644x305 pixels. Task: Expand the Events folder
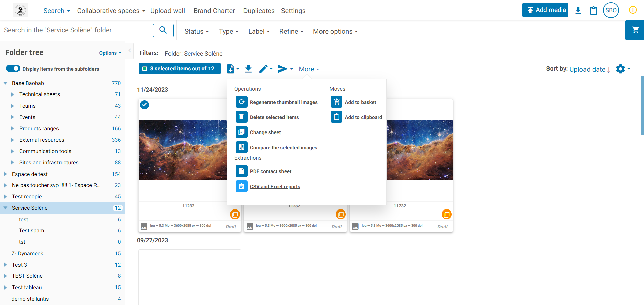(13, 117)
